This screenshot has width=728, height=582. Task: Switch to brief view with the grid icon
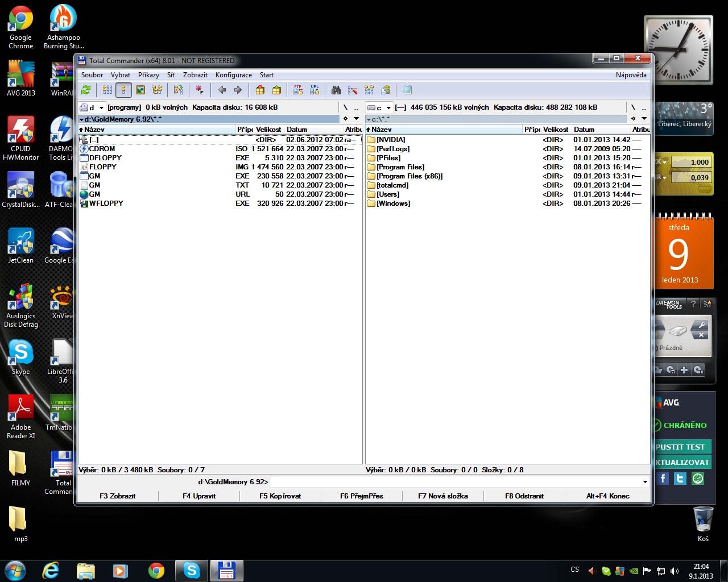(107, 90)
